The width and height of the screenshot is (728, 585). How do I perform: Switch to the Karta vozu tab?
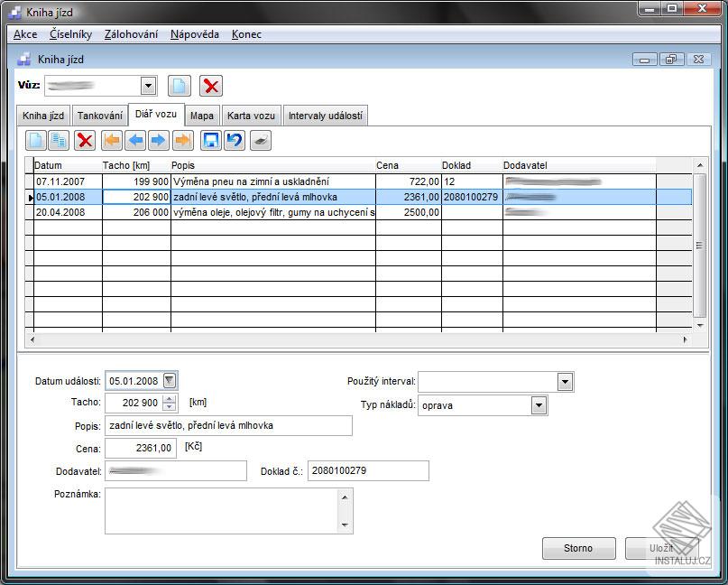[251, 116]
